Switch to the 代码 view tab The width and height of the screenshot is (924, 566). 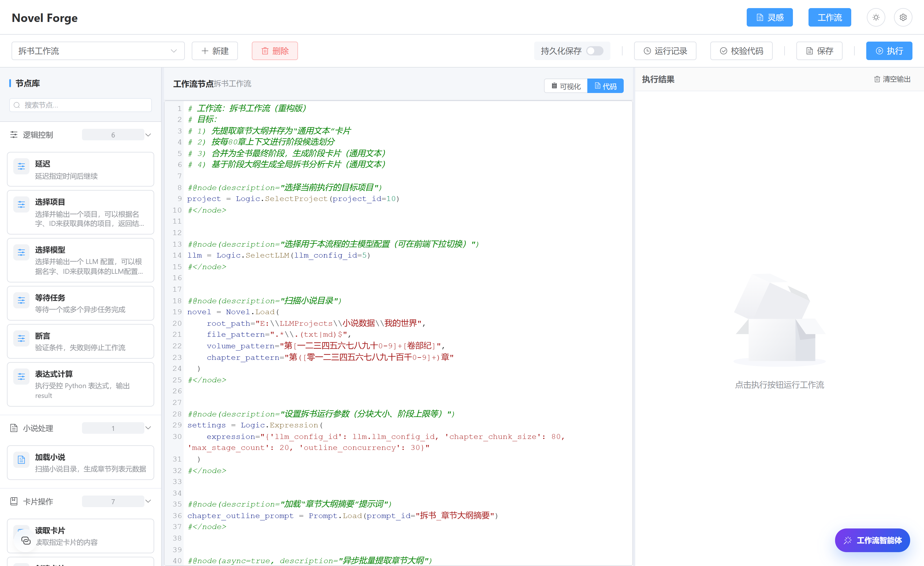(605, 86)
